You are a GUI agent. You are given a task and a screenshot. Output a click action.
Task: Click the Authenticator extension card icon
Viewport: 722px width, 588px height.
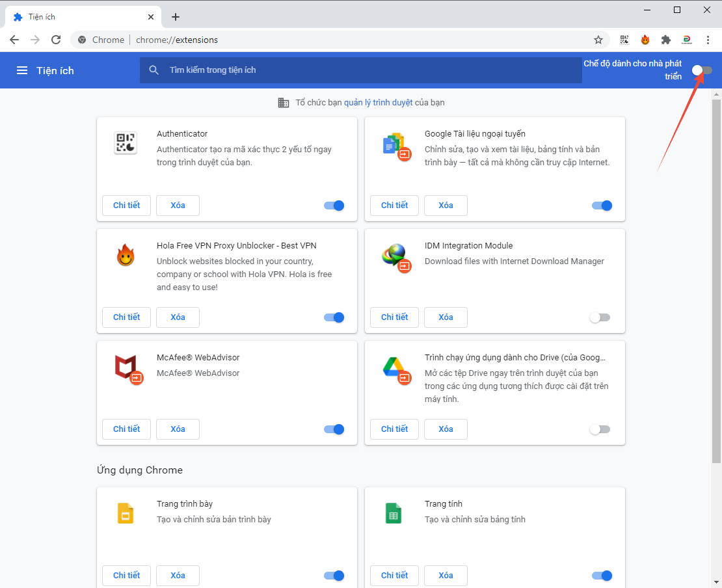coord(126,142)
